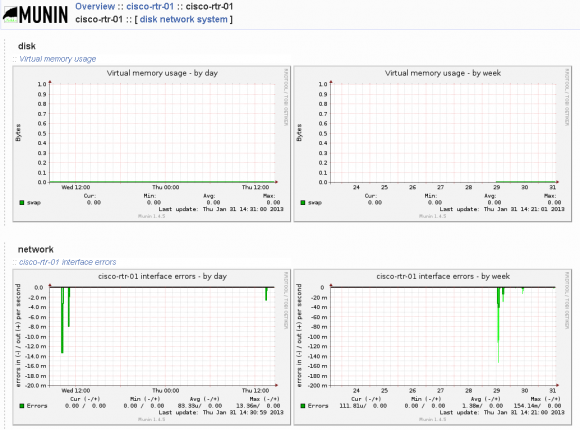Click 'Thu Jan 31 14:30:59 2013' update timestamp
This screenshot has height=430, width=580.
(243, 412)
